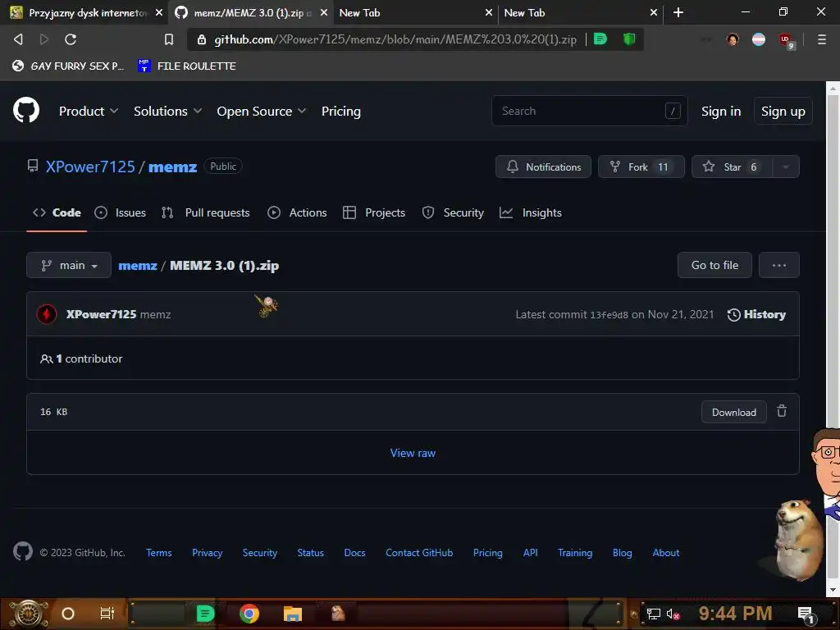Expand the Product menu
The height and width of the screenshot is (630, 840).
(89, 111)
